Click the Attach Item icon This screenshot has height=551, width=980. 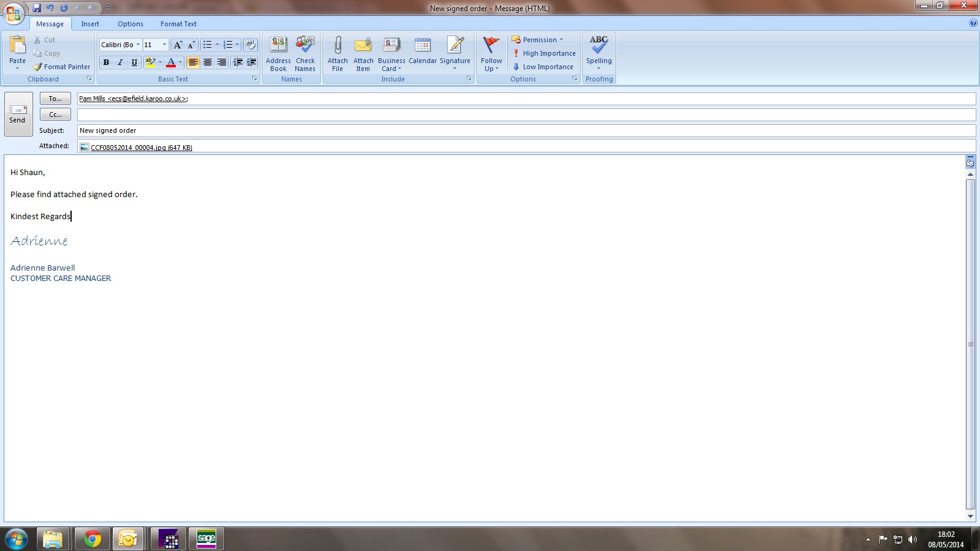(363, 46)
